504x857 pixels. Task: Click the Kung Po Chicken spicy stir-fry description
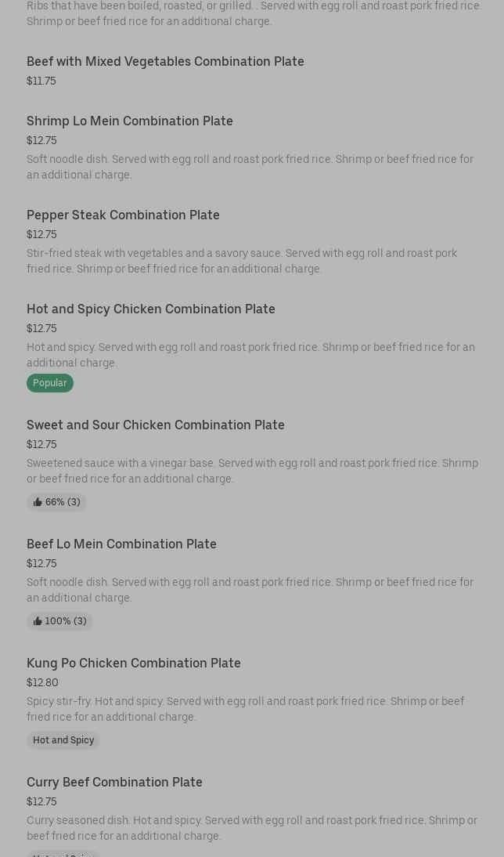(245, 709)
